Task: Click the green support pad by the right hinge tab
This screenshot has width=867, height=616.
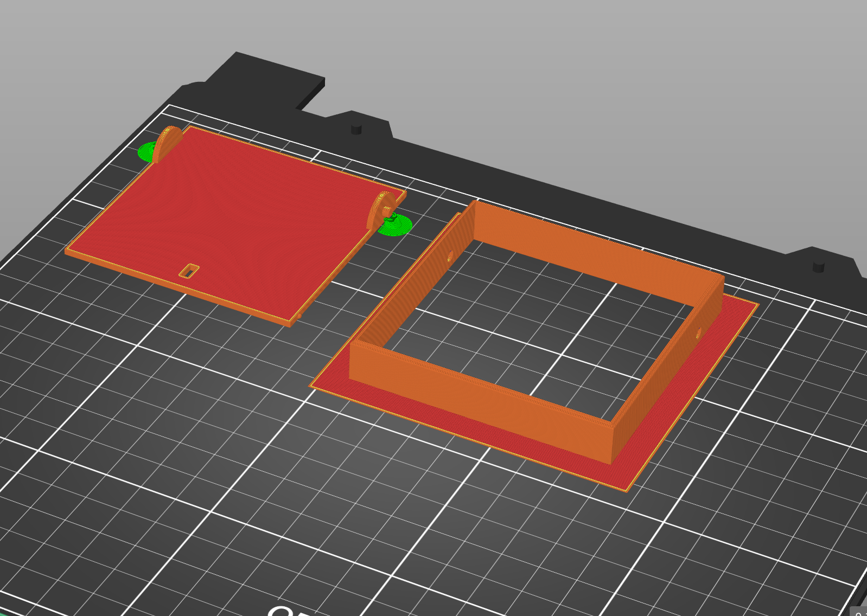Action: pos(396,224)
